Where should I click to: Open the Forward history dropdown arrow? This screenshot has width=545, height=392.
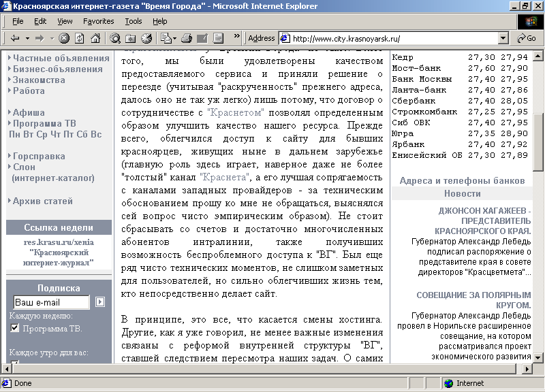point(52,38)
